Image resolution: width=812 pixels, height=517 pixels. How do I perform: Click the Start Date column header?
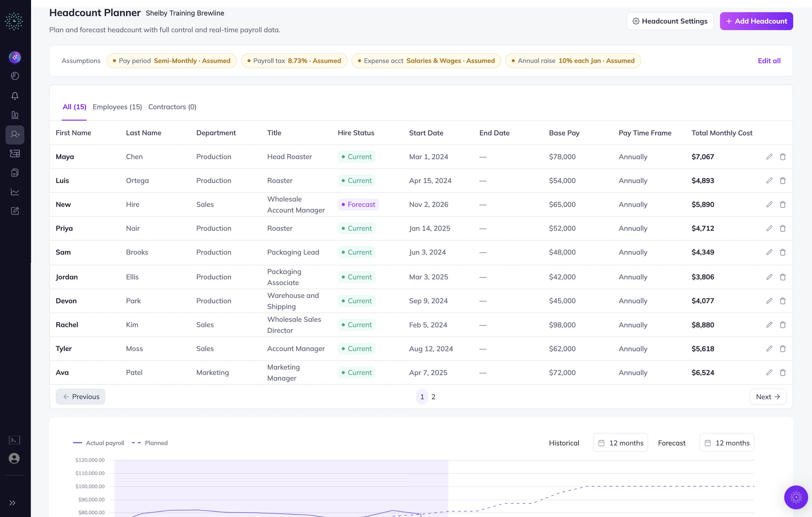tap(426, 133)
